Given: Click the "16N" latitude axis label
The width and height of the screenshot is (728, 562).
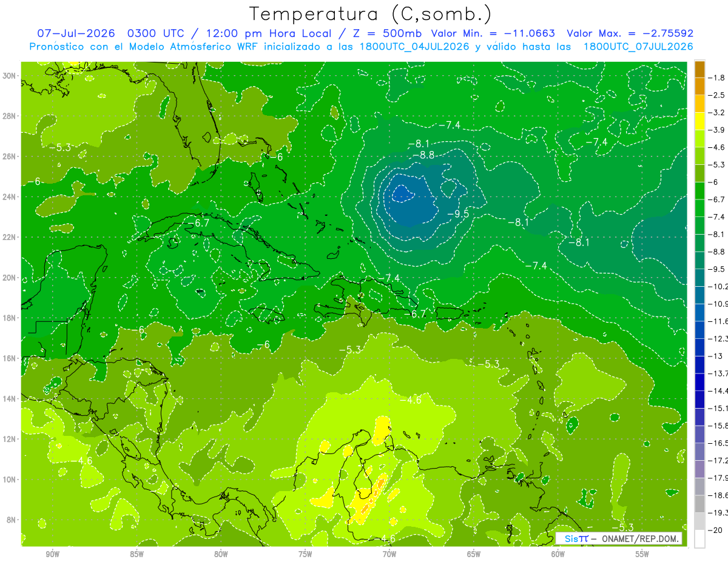Looking at the screenshot, I should pos(10,358).
